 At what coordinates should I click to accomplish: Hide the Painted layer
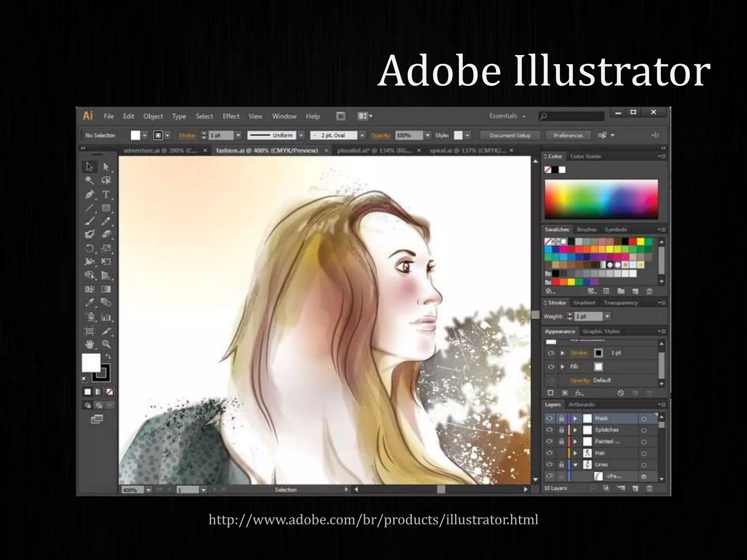[x=550, y=442]
